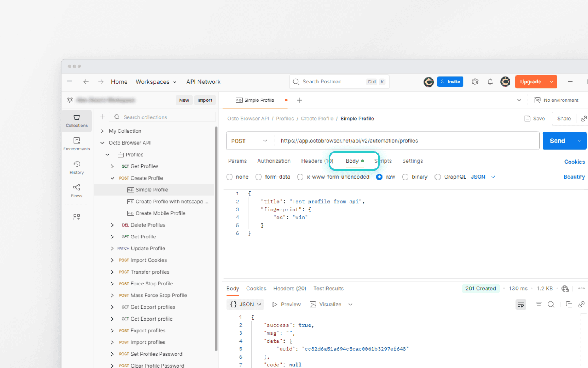Click the collections sidebar scrollbar
This screenshot has width=588, height=368.
(x=216, y=239)
